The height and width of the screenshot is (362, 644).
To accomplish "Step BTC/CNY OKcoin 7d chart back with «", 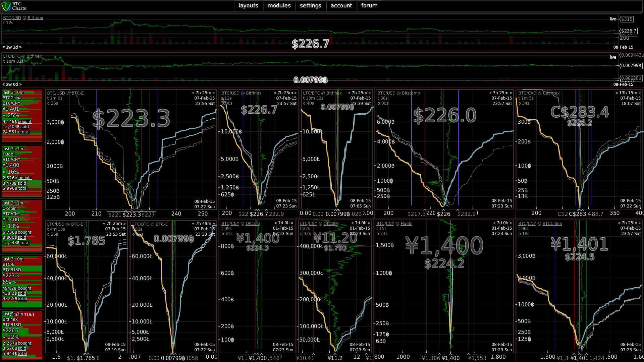I will pos(276,223).
